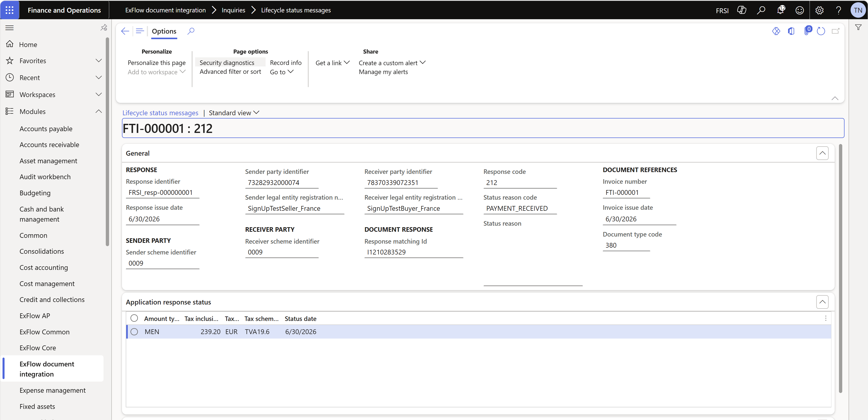Select all rows via header radio circle
The image size is (868, 420).
pyautogui.click(x=134, y=318)
